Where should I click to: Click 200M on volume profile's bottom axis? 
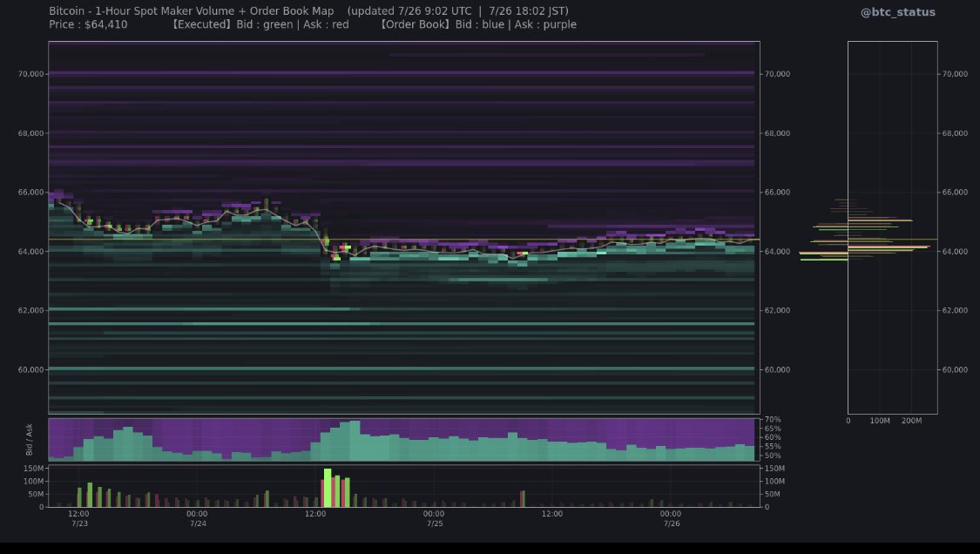coord(911,421)
